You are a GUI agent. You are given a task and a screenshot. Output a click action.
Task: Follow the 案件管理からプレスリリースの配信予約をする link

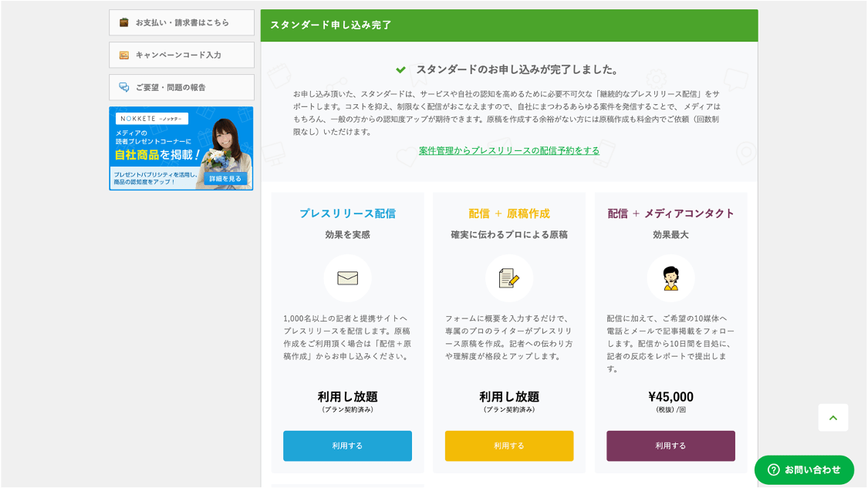pyautogui.click(x=509, y=150)
